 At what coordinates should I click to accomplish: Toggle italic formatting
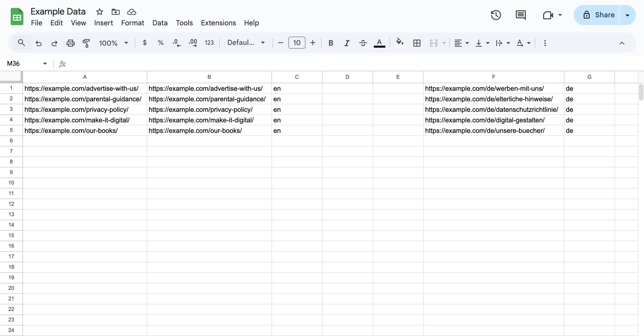(347, 43)
